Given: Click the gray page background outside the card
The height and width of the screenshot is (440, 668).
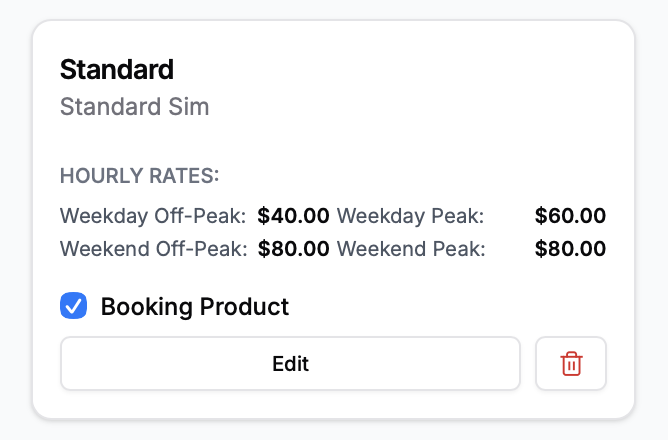Looking at the screenshot, I should (x=652, y=428).
